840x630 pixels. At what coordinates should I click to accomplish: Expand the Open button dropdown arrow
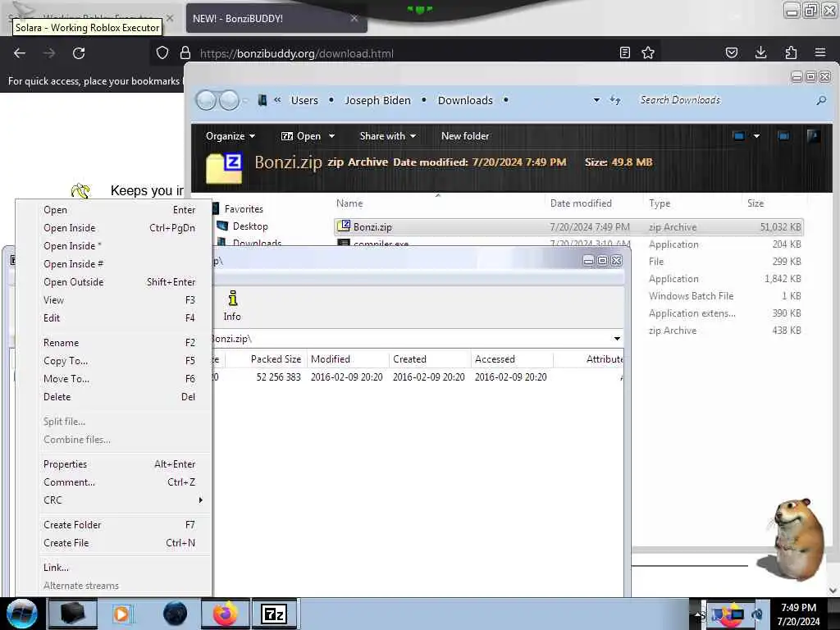pos(331,136)
